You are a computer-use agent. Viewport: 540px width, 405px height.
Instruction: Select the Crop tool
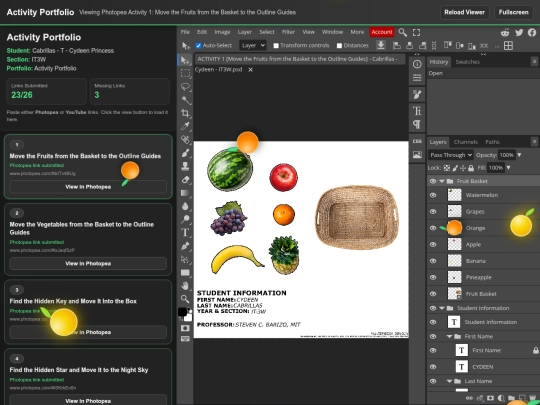pos(185,113)
